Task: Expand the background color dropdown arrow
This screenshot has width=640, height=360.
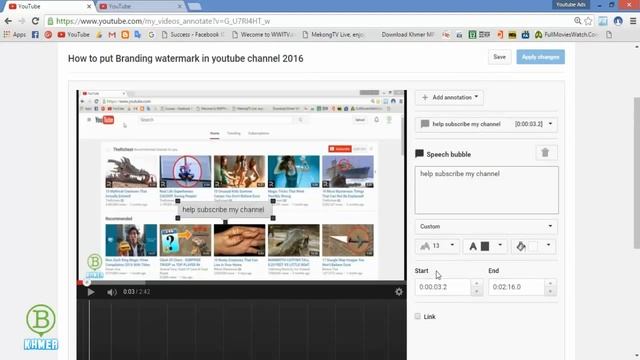Action: click(548, 245)
